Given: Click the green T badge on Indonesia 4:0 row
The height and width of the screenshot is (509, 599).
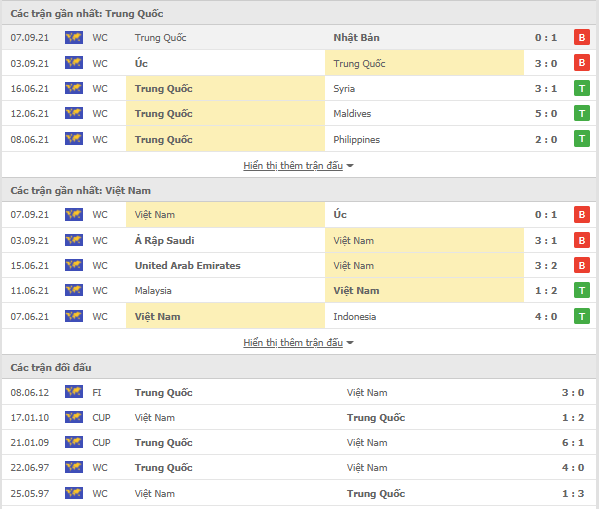Looking at the screenshot, I should 581,316.
